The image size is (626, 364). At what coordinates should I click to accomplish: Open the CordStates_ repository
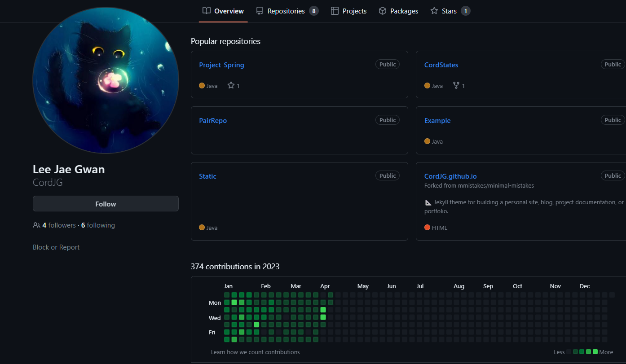pos(443,65)
